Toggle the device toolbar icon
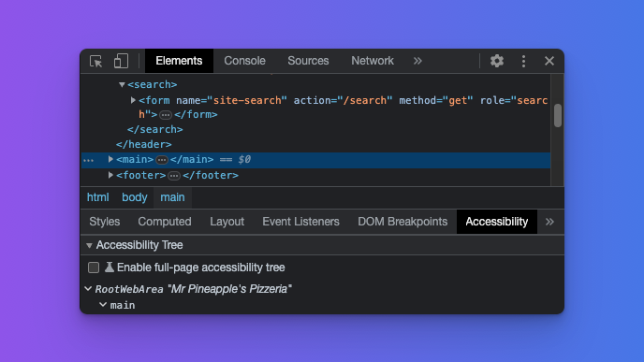The height and width of the screenshot is (362, 644). point(121,61)
